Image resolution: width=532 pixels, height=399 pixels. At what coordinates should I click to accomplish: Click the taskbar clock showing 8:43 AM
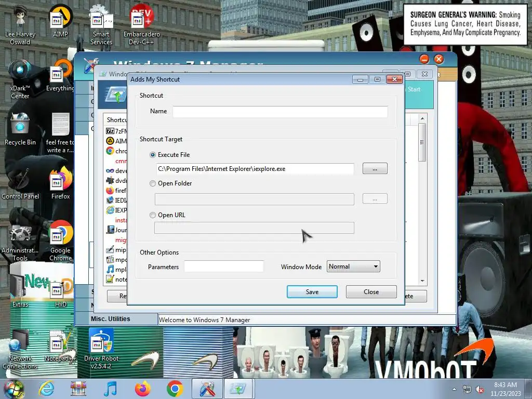[x=506, y=389]
